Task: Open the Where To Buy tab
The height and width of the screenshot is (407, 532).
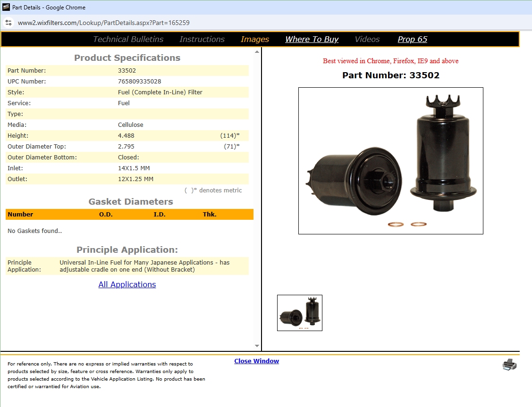Action: 312,39
